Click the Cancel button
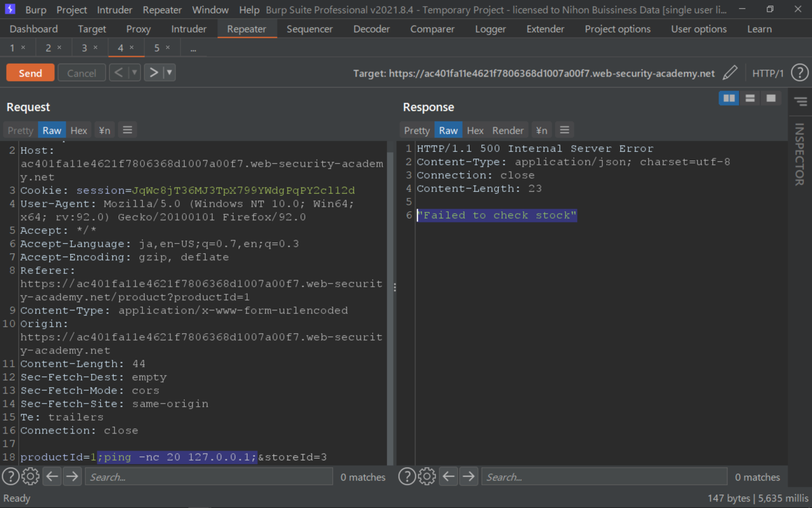This screenshot has height=508, width=812. (82, 73)
